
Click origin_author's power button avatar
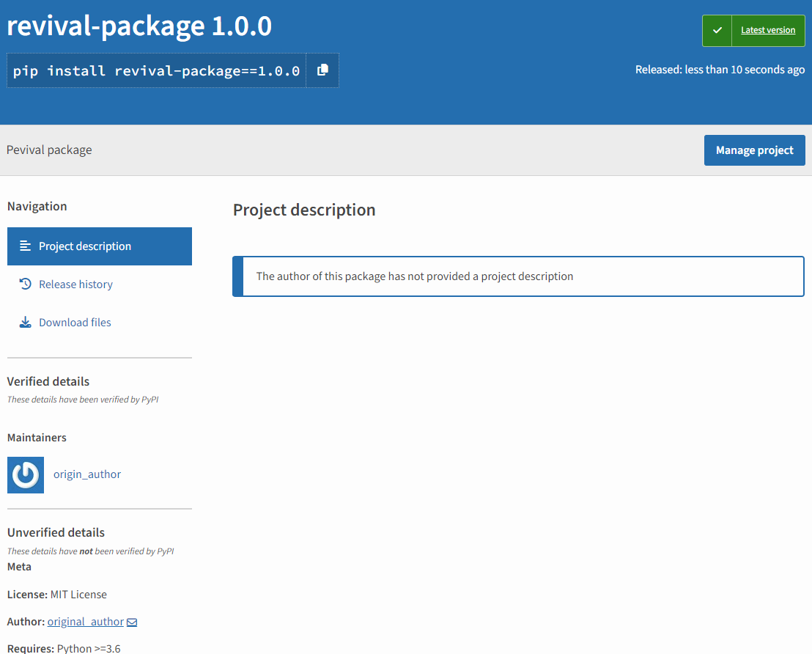pyautogui.click(x=25, y=474)
